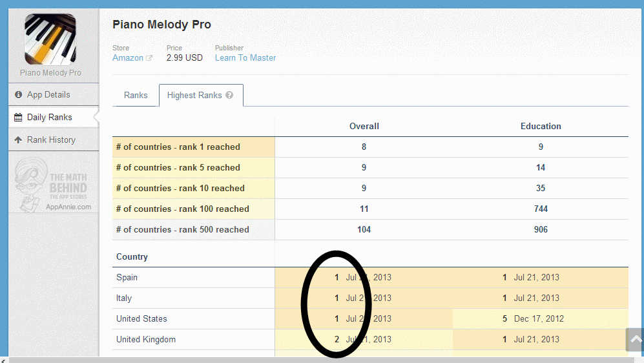This screenshot has width=644, height=363.
Task: Click the external link icon beside Amazon
Action: coord(149,58)
